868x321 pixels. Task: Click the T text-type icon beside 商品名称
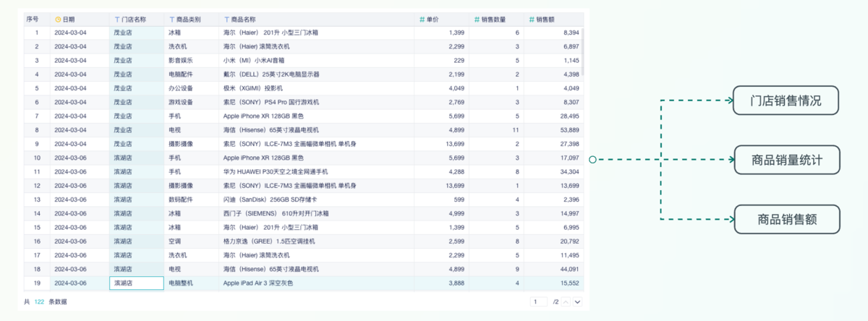tap(226, 20)
